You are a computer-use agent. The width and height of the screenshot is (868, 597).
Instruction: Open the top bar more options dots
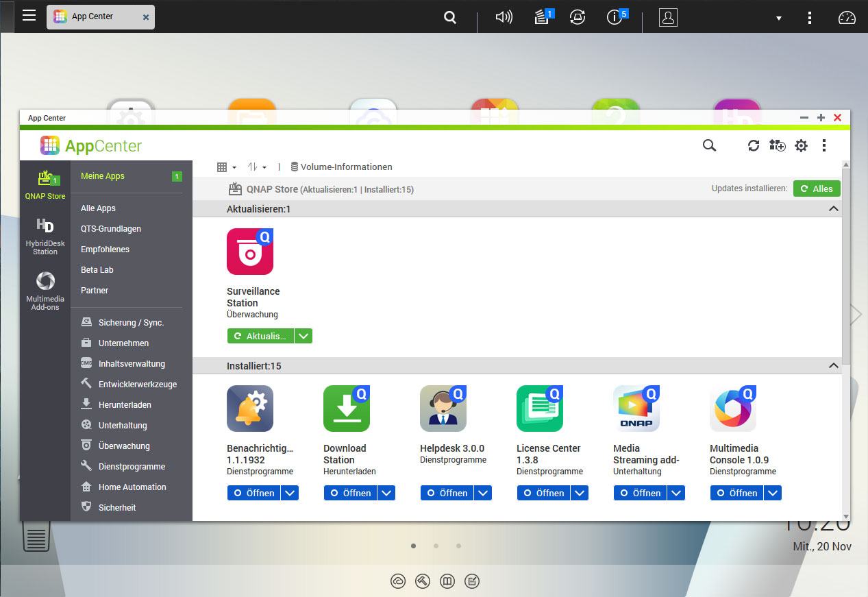pyautogui.click(x=810, y=18)
